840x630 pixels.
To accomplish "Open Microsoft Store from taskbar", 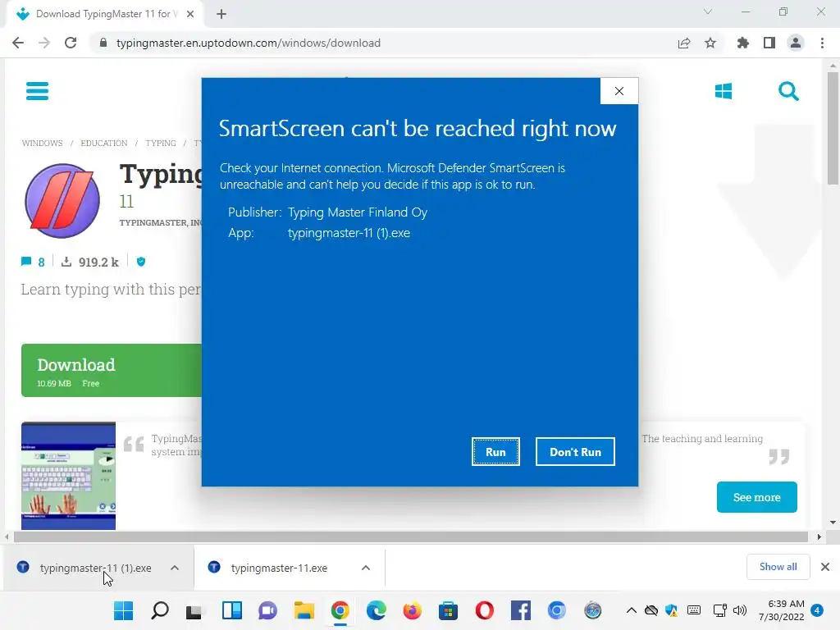I will click(x=449, y=610).
